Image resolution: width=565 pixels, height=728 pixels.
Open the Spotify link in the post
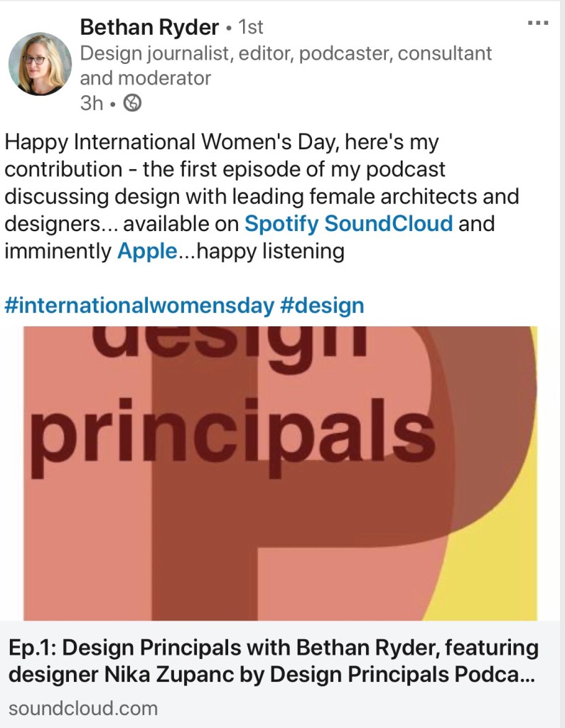coord(282,224)
